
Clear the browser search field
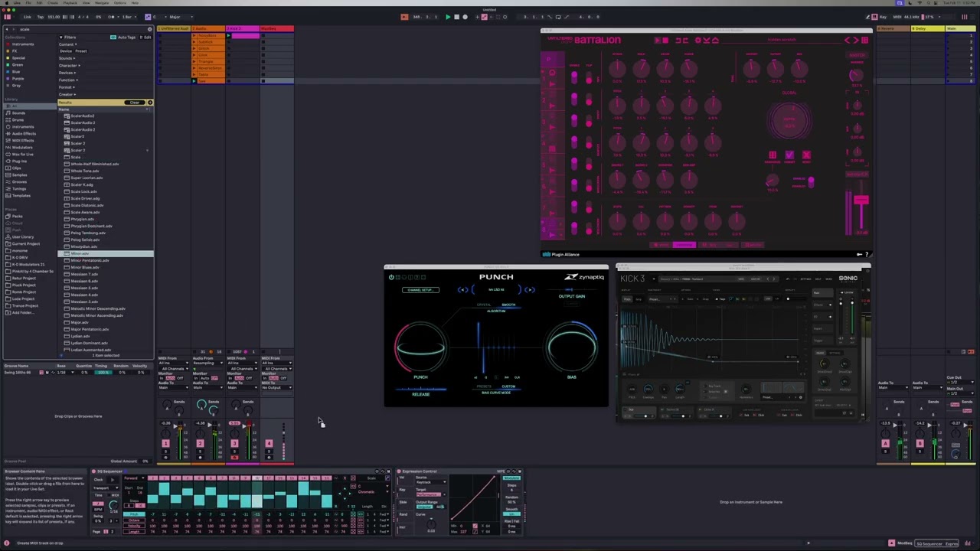click(149, 29)
